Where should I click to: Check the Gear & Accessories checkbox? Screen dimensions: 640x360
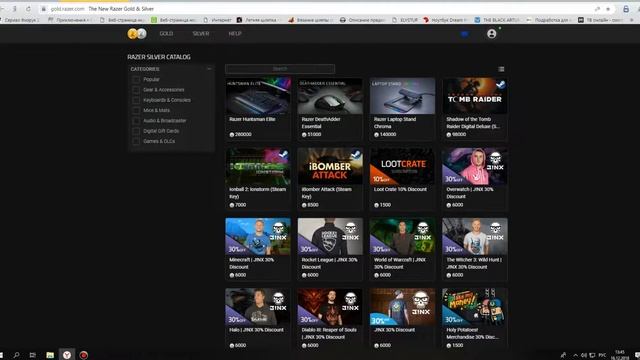pyautogui.click(x=136, y=90)
